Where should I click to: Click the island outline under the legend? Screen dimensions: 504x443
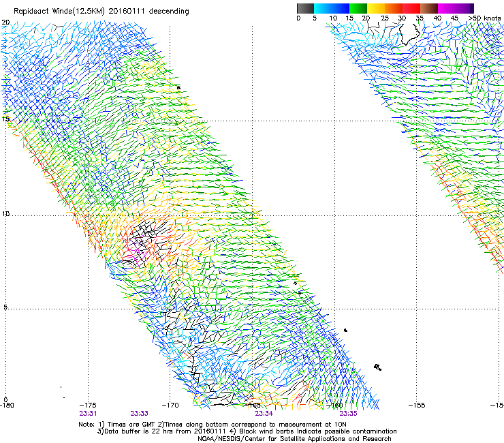click(409, 33)
